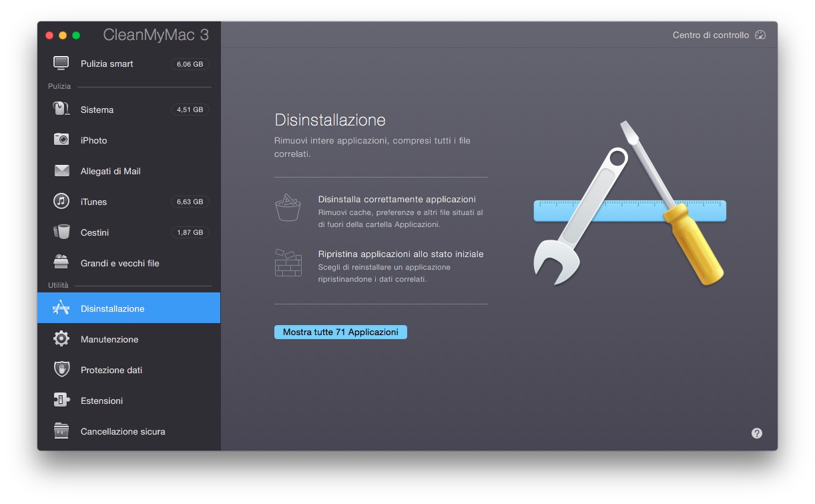Click the Grandi e vecchi file box icon
The height and width of the screenshot is (504, 815).
pos(61,262)
